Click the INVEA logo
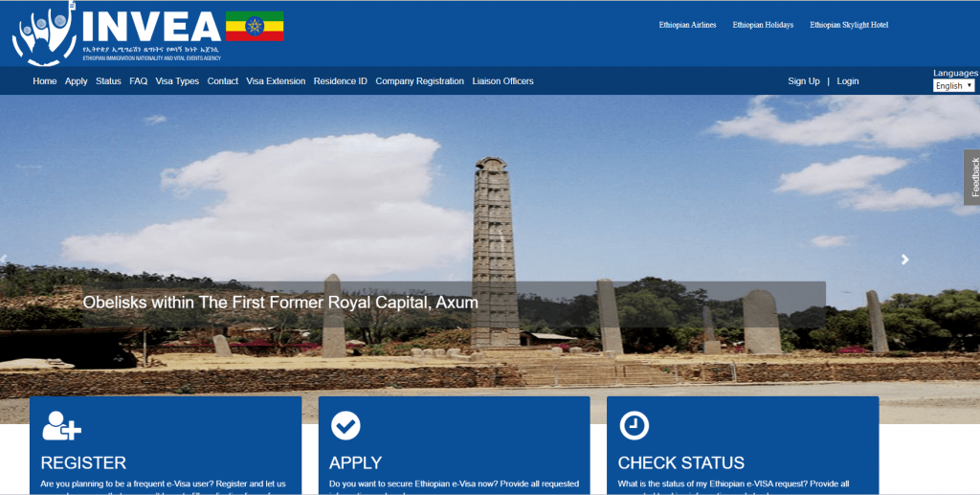Viewport: 980px width, 495px height. (x=115, y=34)
